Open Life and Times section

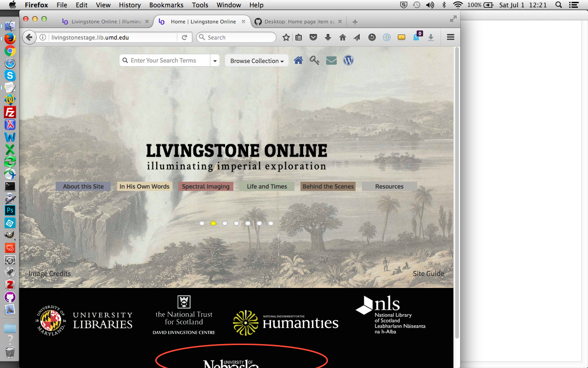(x=267, y=186)
